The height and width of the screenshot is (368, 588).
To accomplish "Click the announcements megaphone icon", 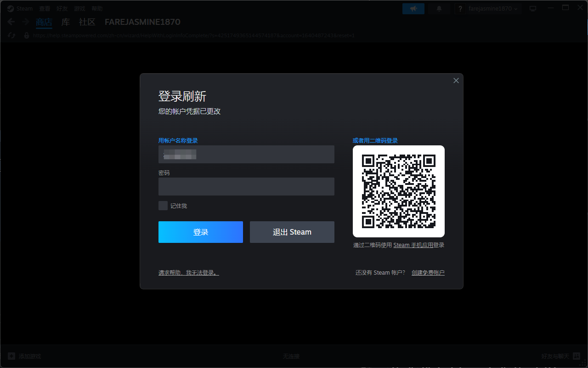I will pyautogui.click(x=413, y=9).
